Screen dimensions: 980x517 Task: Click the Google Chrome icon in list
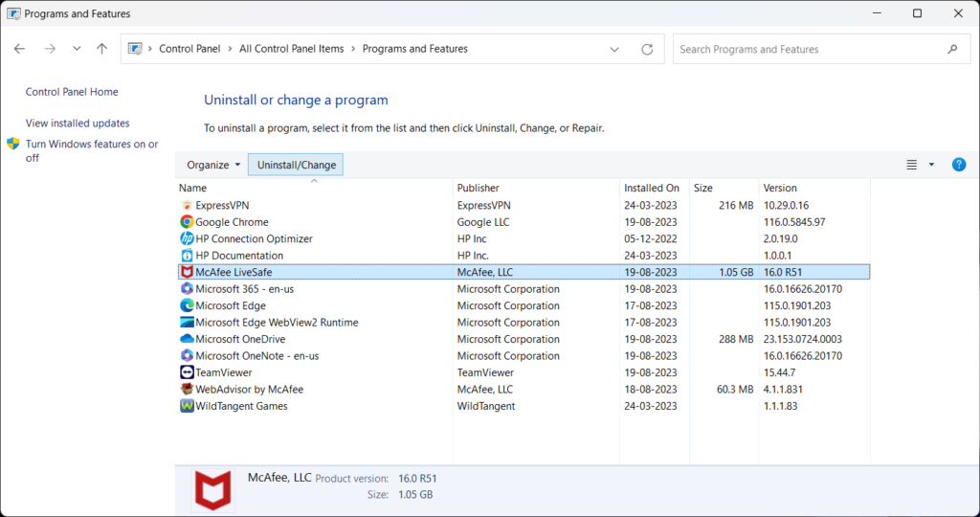pyautogui.click(x=187, y=222)
